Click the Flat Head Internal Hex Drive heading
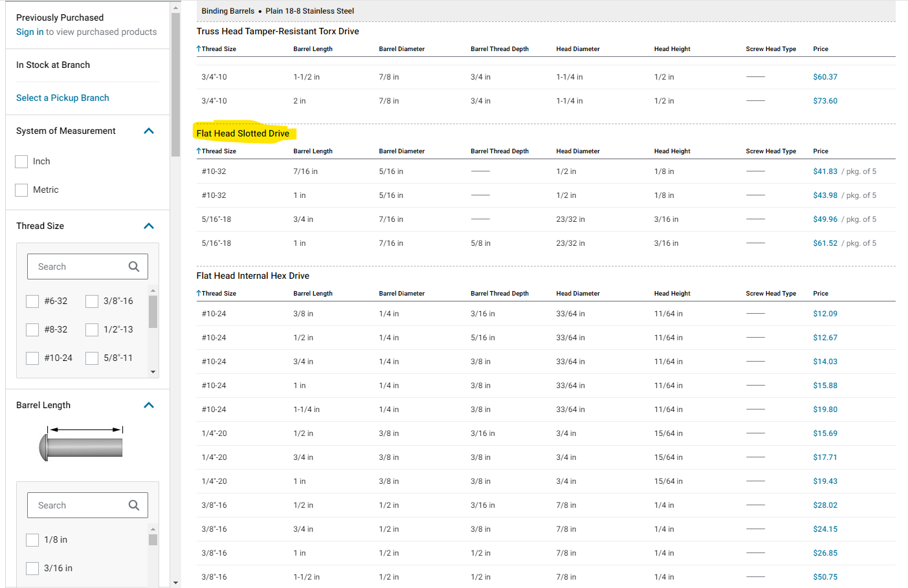This screenshot has height=588, width=908. 253,276
